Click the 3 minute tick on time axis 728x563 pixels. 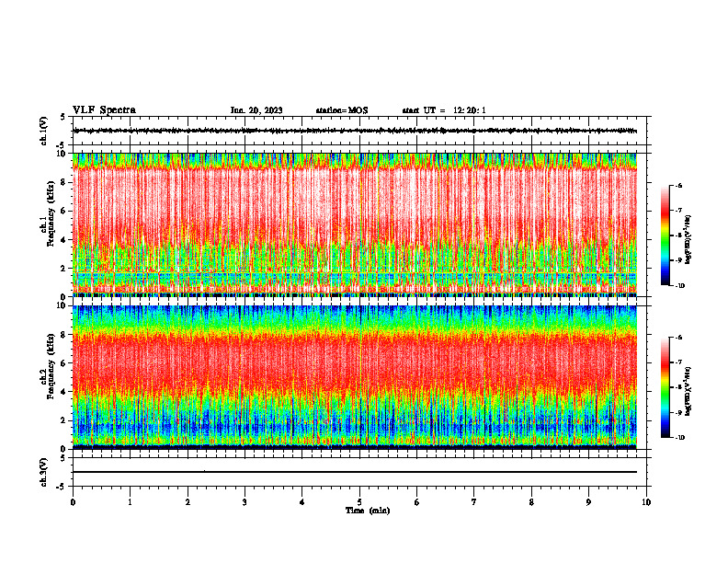click(245, 502)
